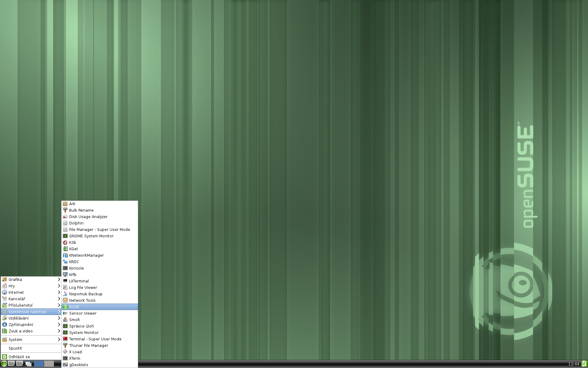Click the Sensor Viewer icon
This screenshot has width=588, height=368.
tap(65, 313)
